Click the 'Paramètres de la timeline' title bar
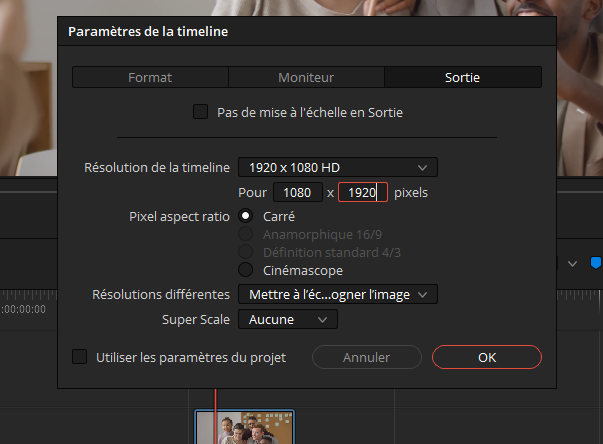The height and width of the screenshot is (444, 603). [300, 32]
